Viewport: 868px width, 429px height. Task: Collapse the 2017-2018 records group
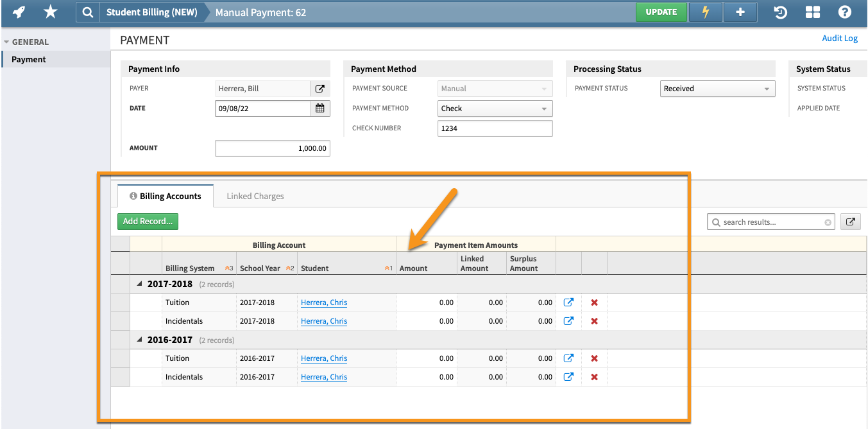tap(139, 283)
